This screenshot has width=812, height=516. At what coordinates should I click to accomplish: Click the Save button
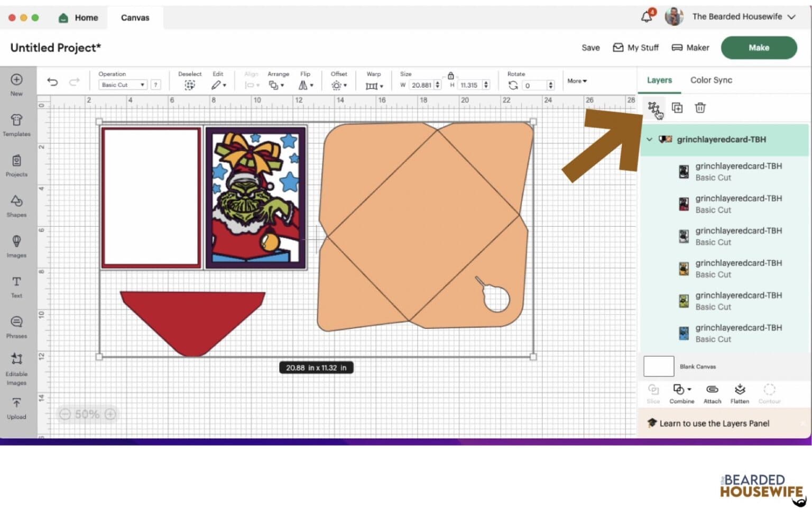coord(590,48)
